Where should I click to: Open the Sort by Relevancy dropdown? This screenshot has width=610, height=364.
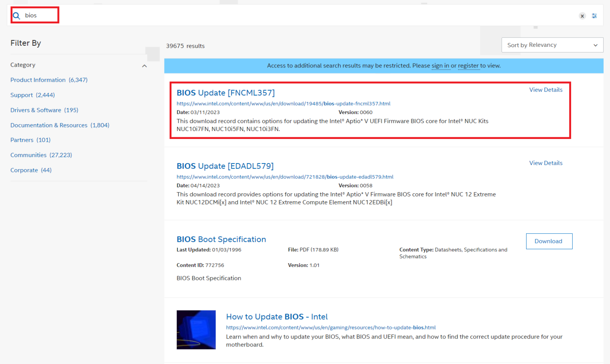click(552, 45)
